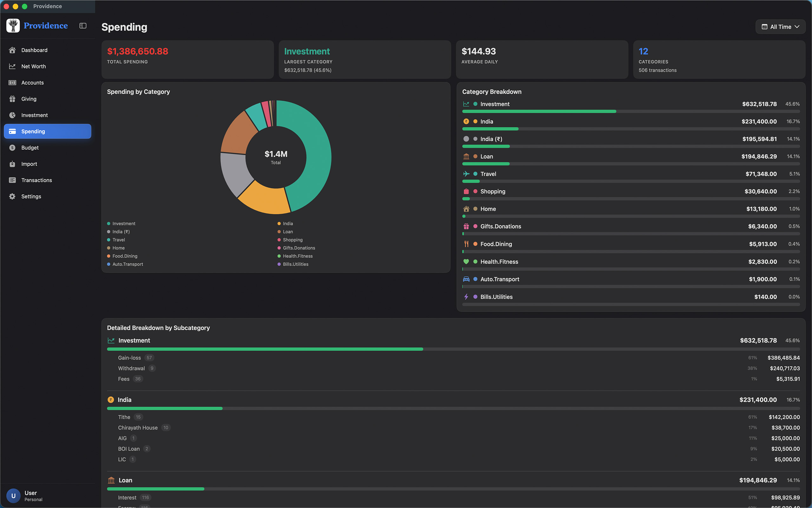Click the Gifts.Donations gift icon
Viewport: 812px width, 508px height.
[x=466, y=226]
